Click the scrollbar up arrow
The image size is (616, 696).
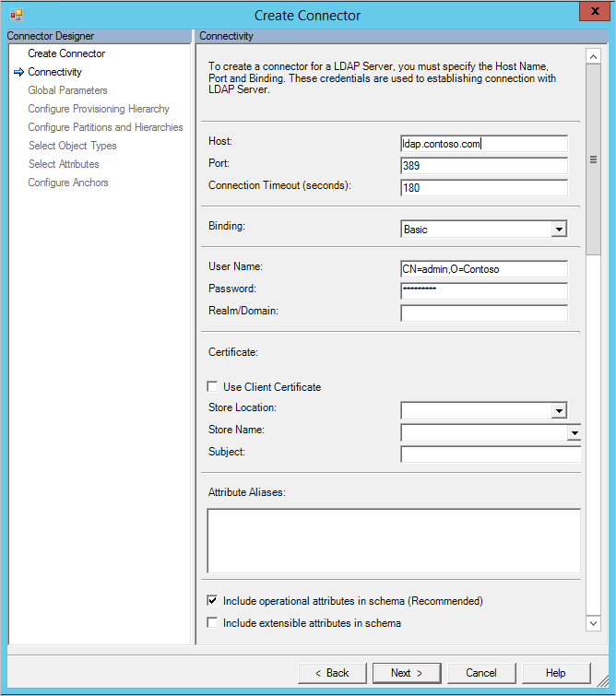coord(593,56)
